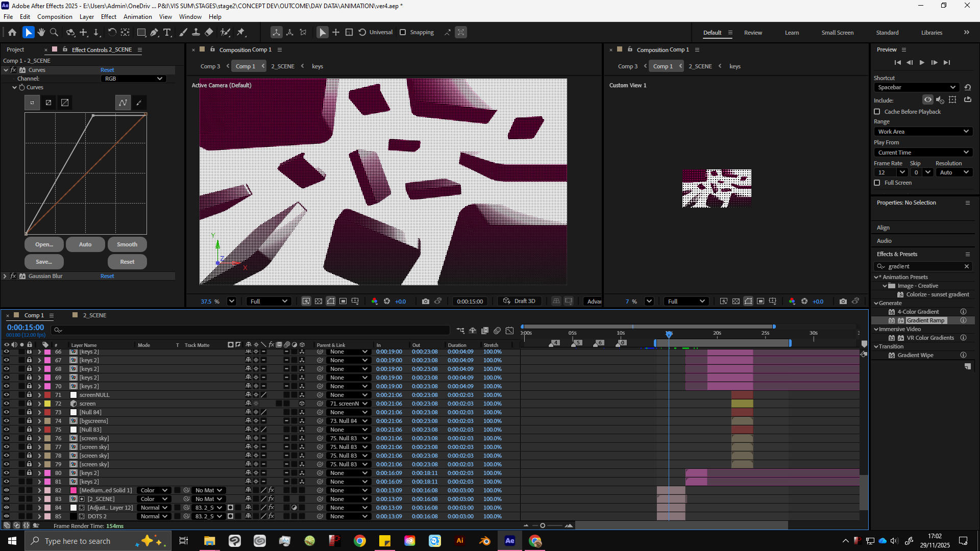Select the Eraser tool
The image size is (980, 551).
click(209, 32)
